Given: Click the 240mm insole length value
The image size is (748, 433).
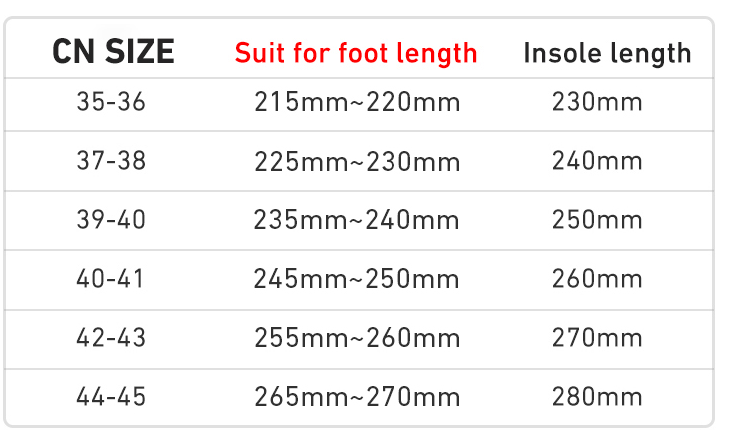Looking at the screenshot, I should [597, 161].
